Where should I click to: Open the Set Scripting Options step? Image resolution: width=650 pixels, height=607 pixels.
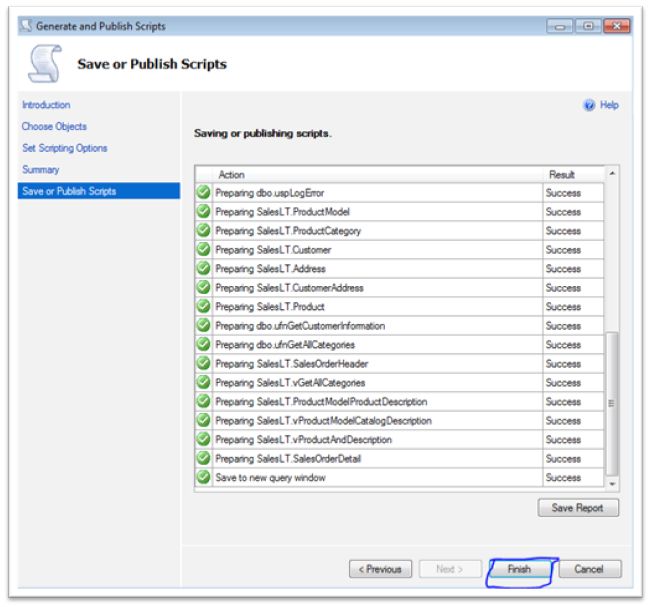(65, 148)
